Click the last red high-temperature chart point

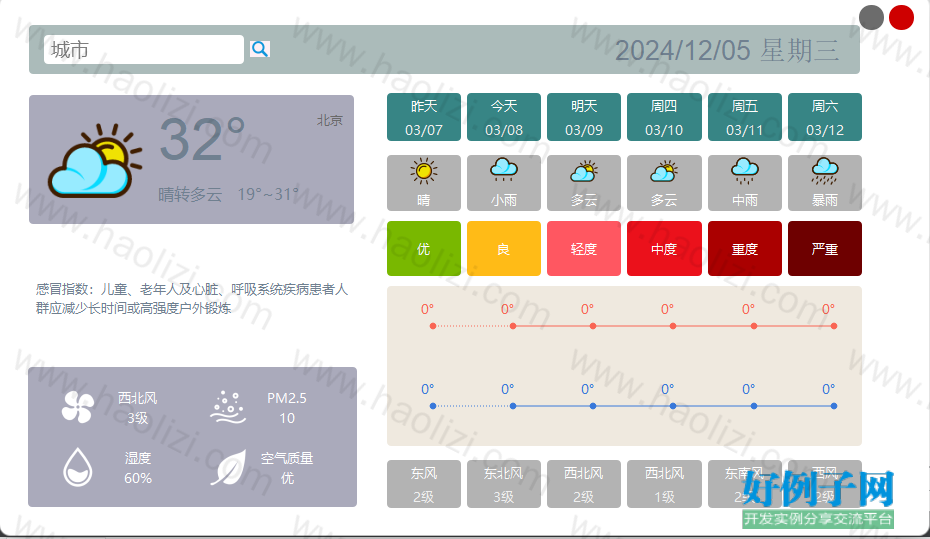tap(834, 326)
